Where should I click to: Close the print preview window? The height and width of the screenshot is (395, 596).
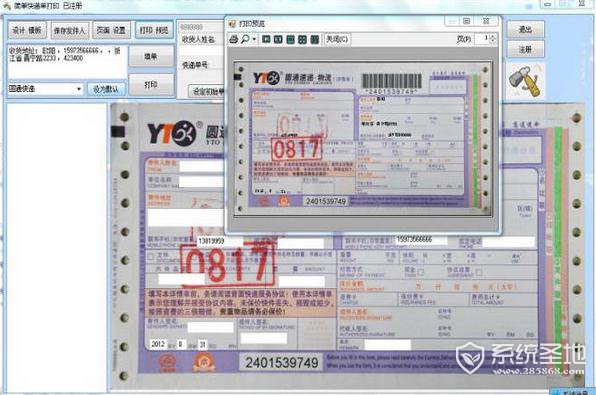click(486, 21)
